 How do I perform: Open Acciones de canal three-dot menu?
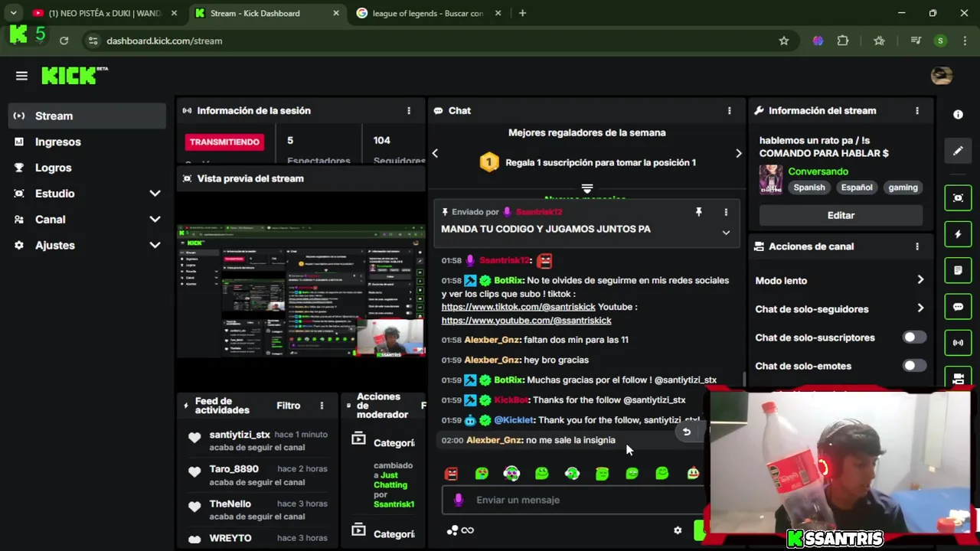coord(917,246)
